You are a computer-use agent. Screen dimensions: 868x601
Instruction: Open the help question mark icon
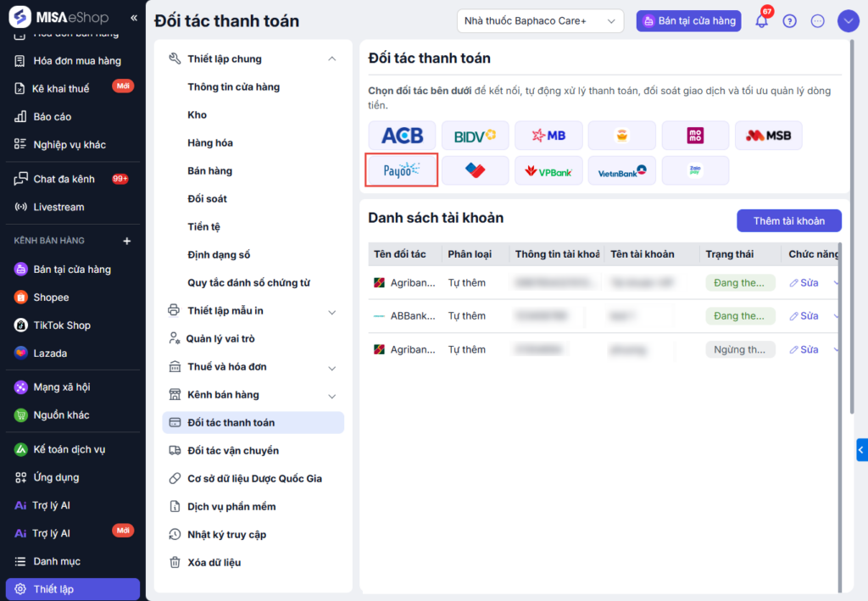[x=789, y=21]
